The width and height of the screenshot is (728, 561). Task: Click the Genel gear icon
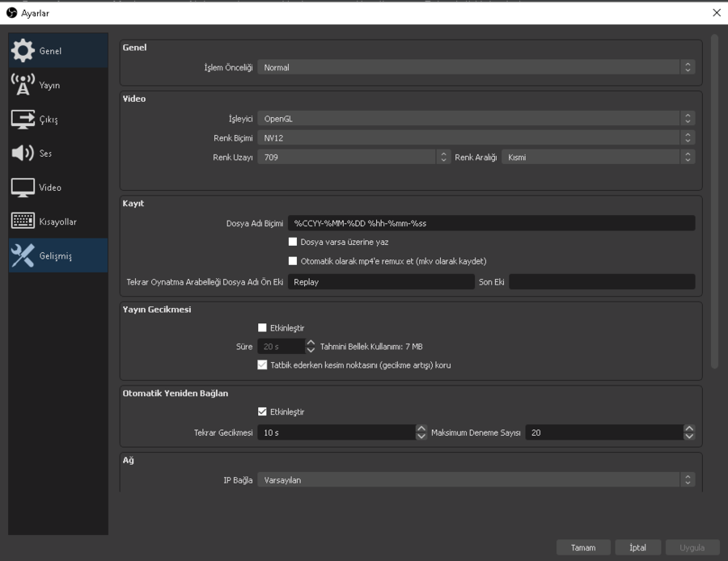click(x=23, y=51)
